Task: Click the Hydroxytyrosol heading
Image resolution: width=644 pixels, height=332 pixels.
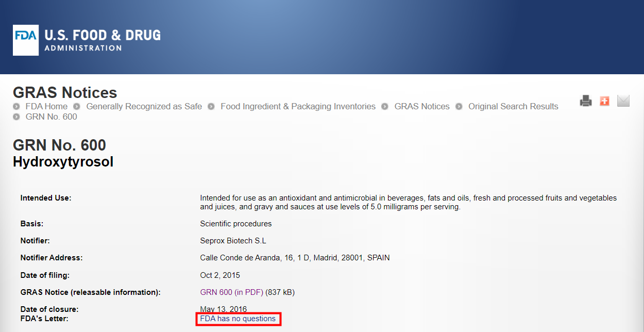Action: tap(63, 162)
